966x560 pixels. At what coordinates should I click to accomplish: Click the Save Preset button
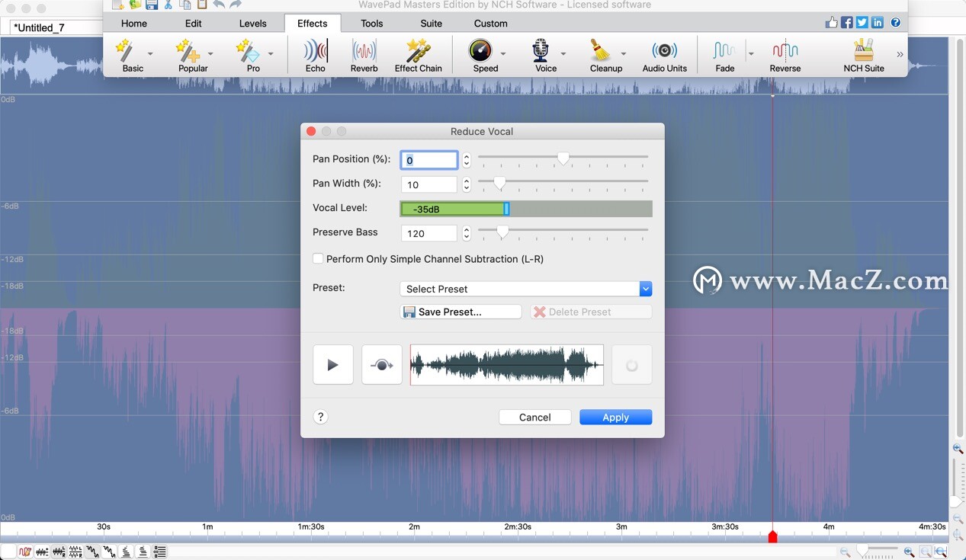click(x=461, y=312)
